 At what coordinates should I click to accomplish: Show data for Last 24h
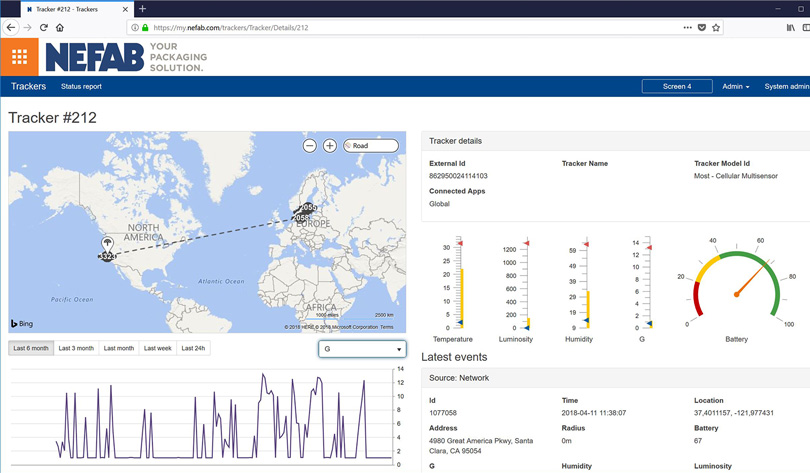194,348
